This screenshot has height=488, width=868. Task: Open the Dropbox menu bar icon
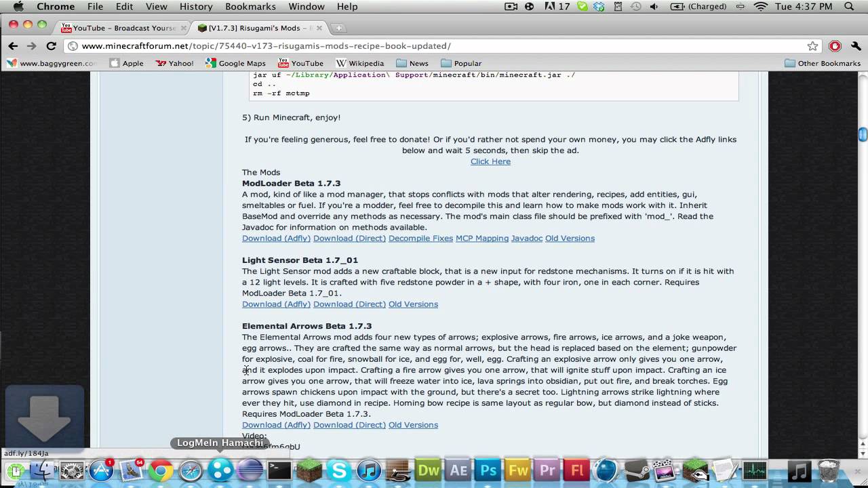pyautogui.click(x=599, y=7)
